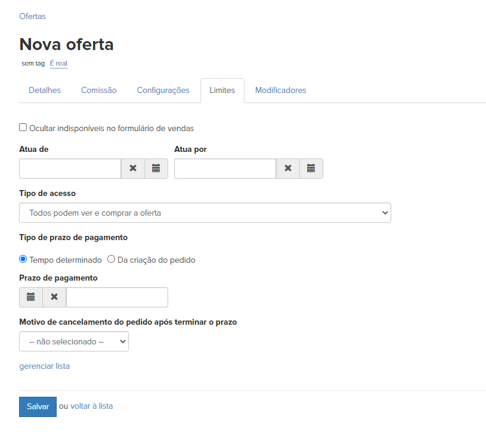Select the Da criação do pedido option

pyautogui.click(x=111, y=259)
